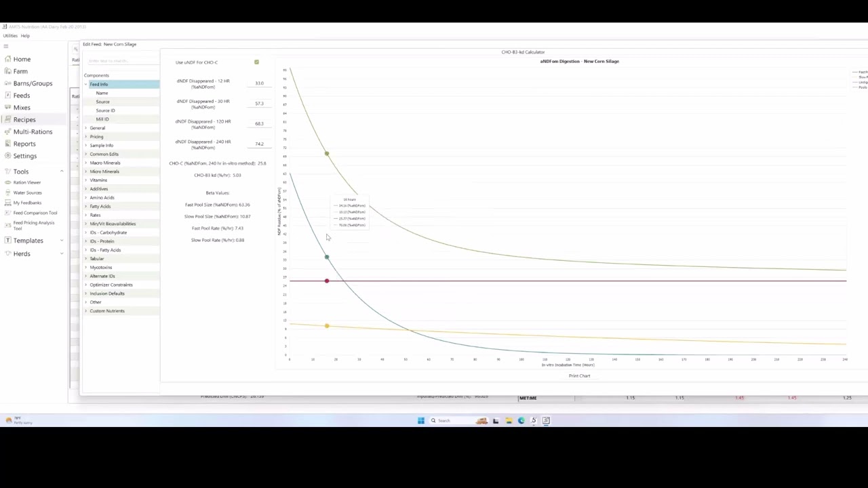Viewport: 868px width, 488px height.
Task: Open Barns/Groups in the sidebar
Action: [33, 83]
